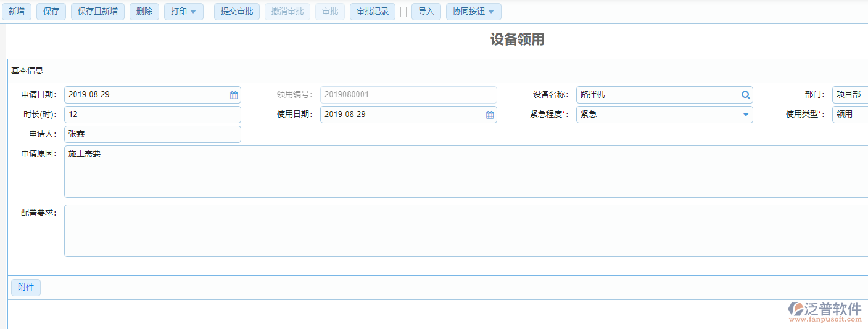Expand the 协同按钮 dropdown
868x329 pixels.
(x=473, y=12)
